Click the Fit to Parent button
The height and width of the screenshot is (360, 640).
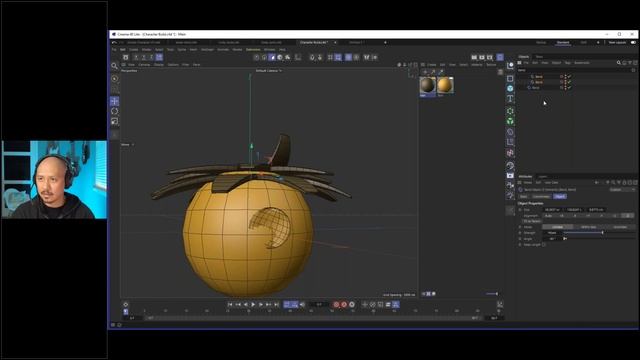(531, 221)
